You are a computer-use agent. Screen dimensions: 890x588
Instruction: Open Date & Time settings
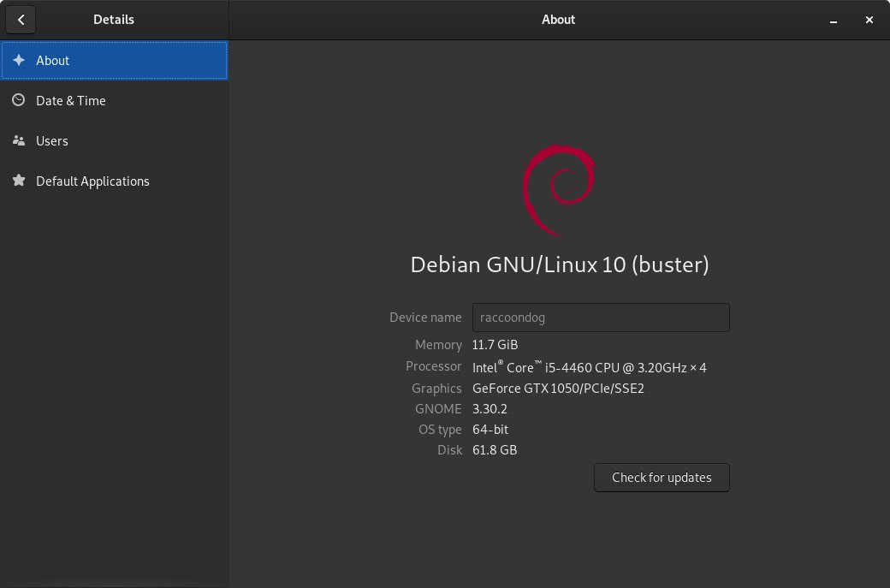tap(71, 100)
